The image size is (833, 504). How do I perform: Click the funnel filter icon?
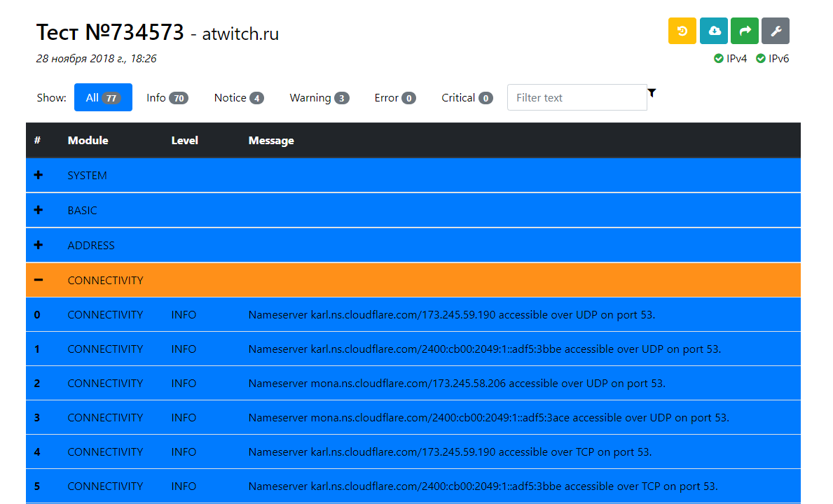[x=652, y=93]
